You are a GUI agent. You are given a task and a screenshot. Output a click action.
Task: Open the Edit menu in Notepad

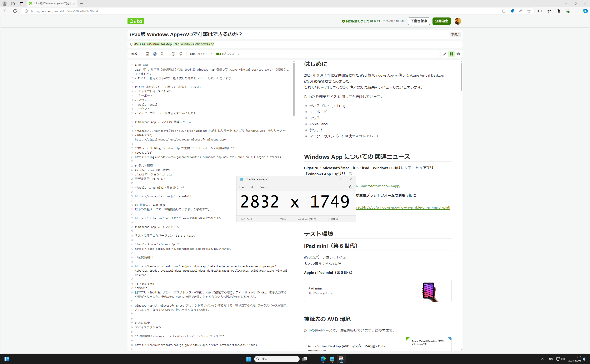tap(252, 187)
